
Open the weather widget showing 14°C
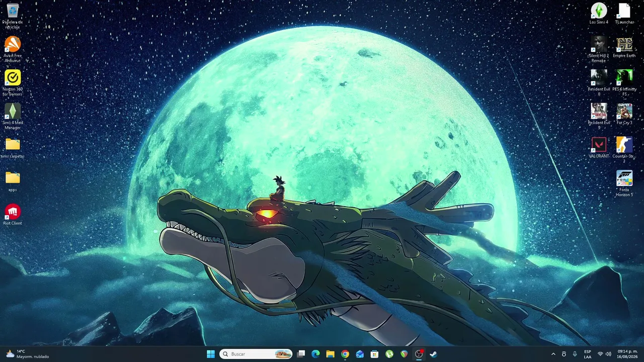tap(28, 354)
